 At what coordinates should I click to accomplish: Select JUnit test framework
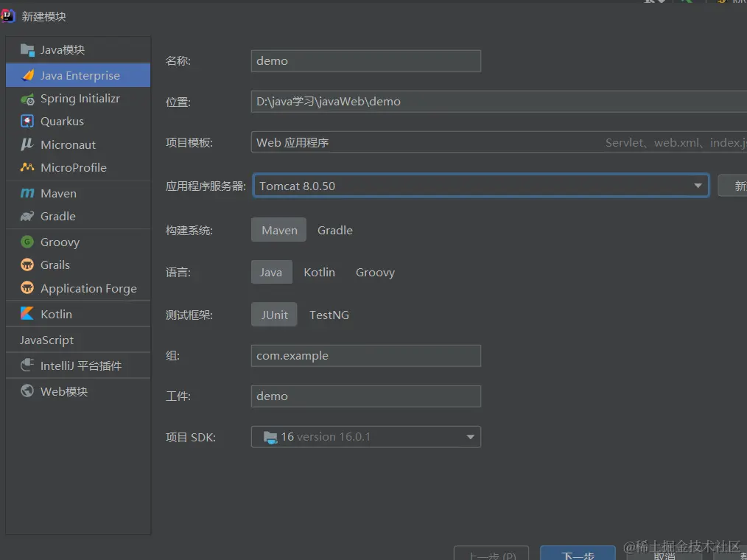[274, 315]
